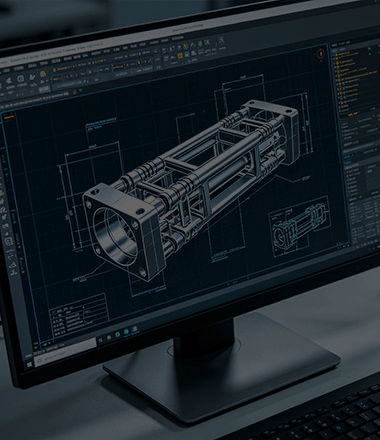Click the large yellow icon in the left ribbon group
This screenshot has width=380, height=440.
click(43, 74)
